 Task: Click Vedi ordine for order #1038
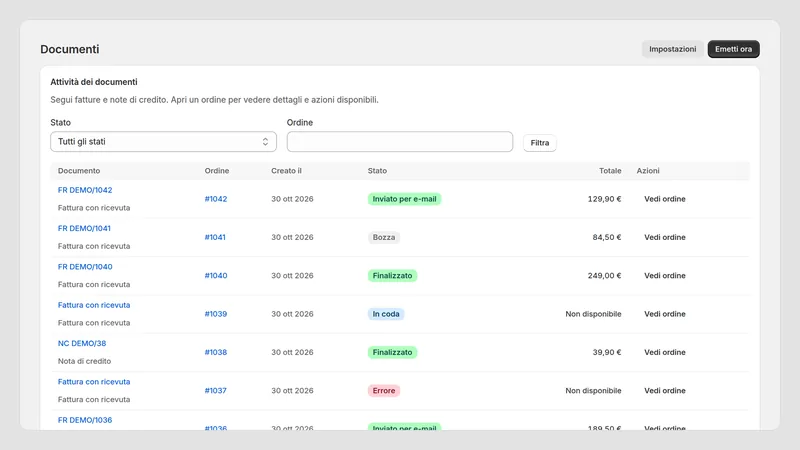(x=664, y=352)
